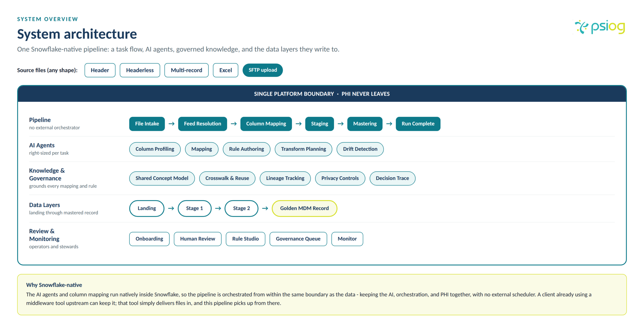
Task: Pick the Excel source file chip
Action: 225,70
